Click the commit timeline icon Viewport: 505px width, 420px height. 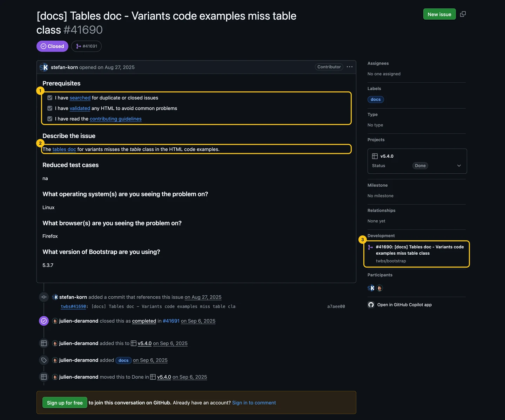click(x=44, y=297)
